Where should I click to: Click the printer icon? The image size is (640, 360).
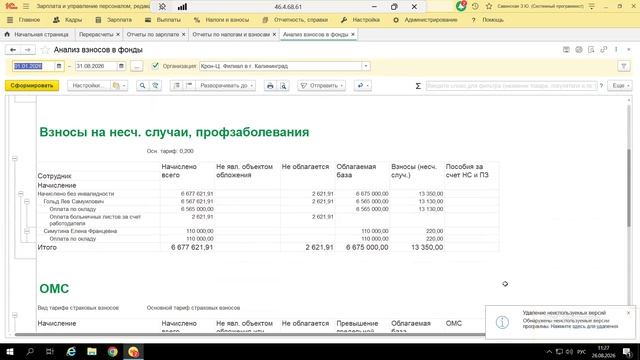pos(270,86)
